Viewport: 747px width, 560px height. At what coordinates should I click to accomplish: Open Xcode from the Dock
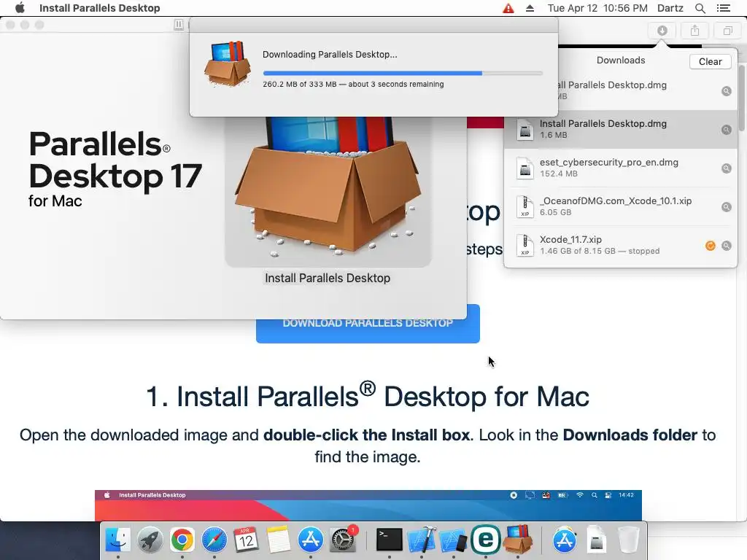pos(421,540)
